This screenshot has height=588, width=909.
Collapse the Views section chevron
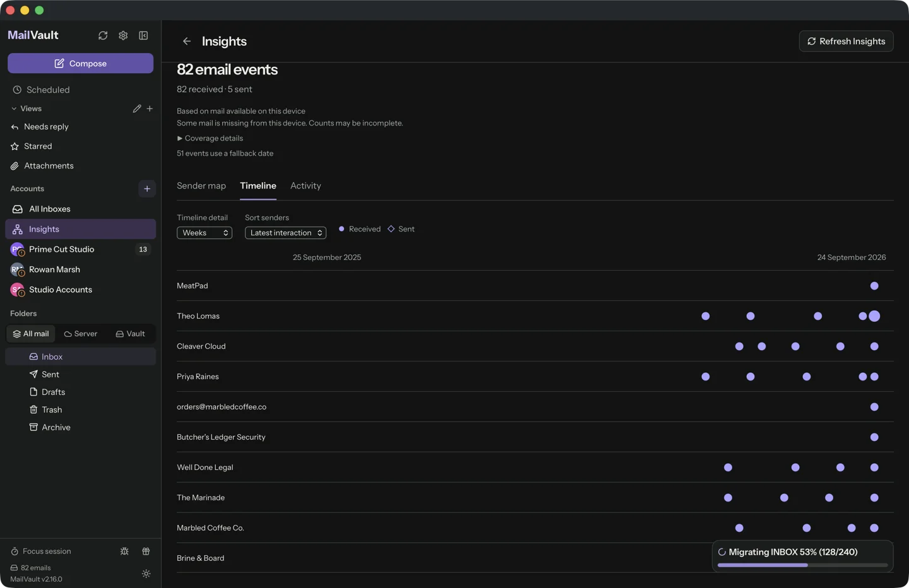coord(14,109)
